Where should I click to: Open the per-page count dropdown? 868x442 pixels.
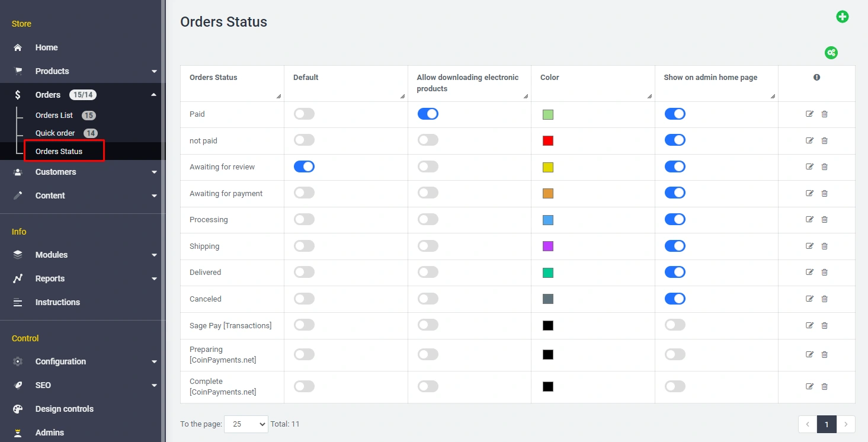pos(246,424)
